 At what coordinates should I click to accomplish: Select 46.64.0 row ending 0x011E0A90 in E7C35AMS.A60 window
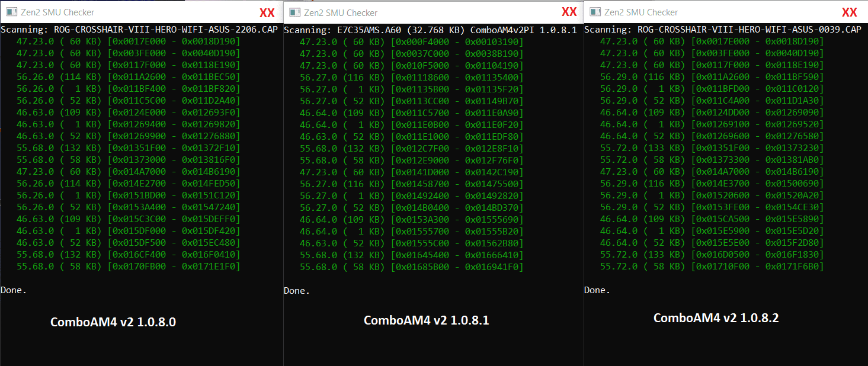[x=412, y=113]
